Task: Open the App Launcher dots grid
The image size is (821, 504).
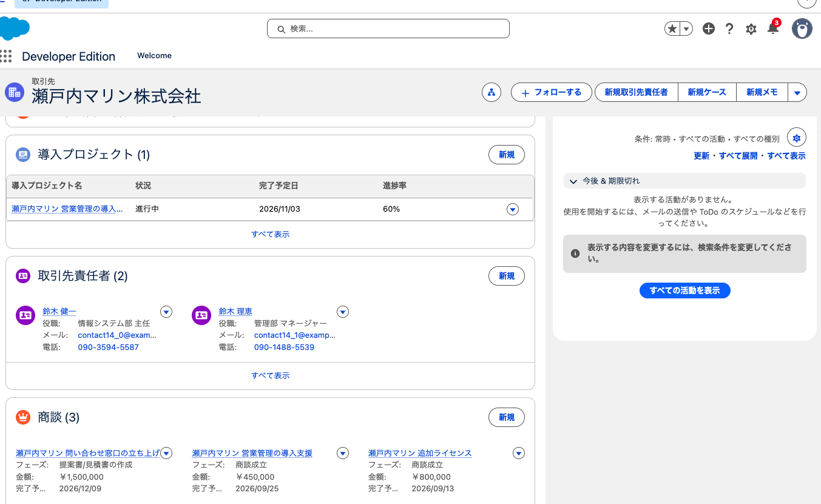Action: click(x=6, y=56)
